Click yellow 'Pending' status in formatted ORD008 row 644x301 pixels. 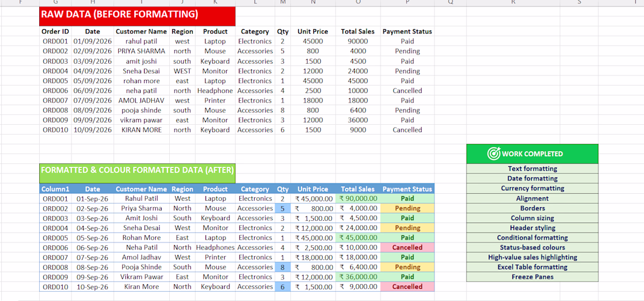point(407,267)
